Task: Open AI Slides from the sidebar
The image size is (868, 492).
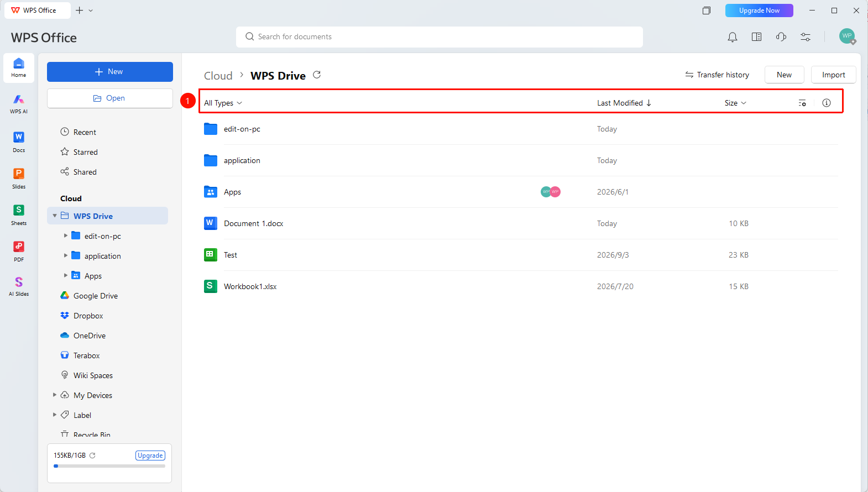Action: [19, 286]
